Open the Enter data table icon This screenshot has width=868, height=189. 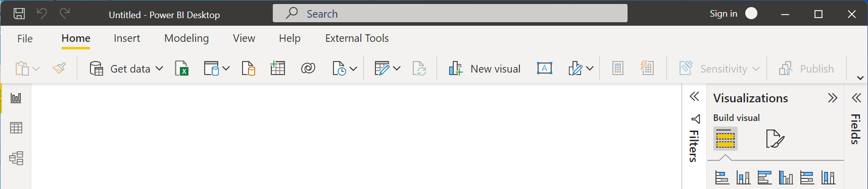coord(277,69)
